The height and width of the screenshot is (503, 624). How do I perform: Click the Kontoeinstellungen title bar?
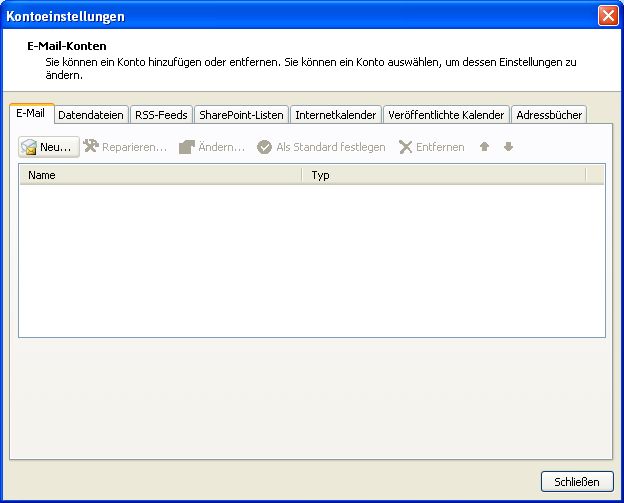pos(300,15)
